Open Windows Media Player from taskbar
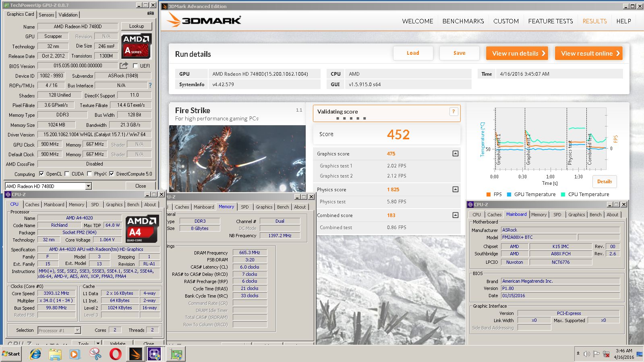Screen dimensions: 644x362 [x=75, y=354]
